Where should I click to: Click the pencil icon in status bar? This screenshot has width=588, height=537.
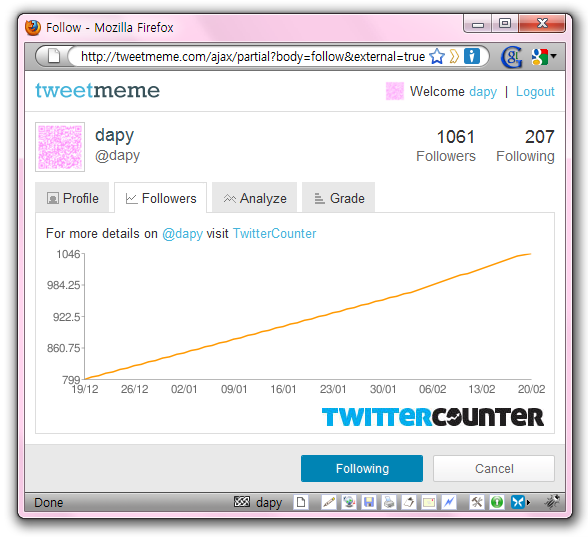click(x=329, y=502)
